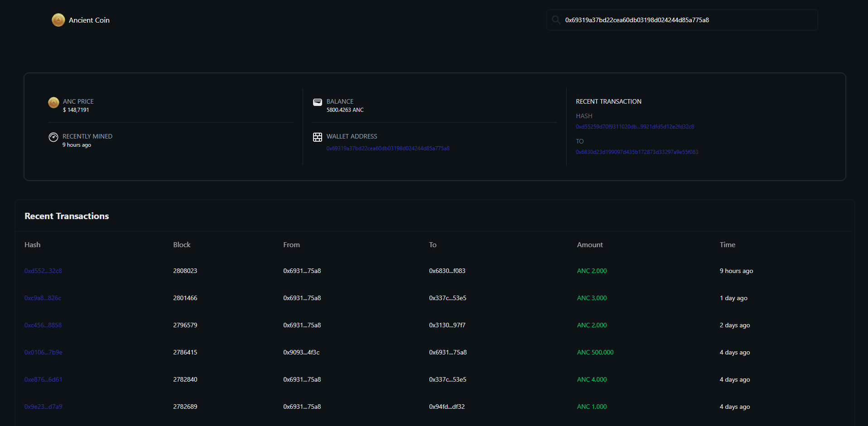Viewport: 868px width, 426px height.
Task: Click the Recent Transactions heading
Action: (x=67, y=216)
